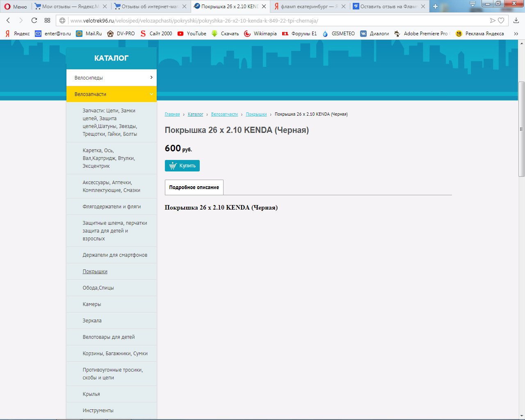Screen dimensions: 525x420
Task: Open the downloads icon
Action: (516, 21)
